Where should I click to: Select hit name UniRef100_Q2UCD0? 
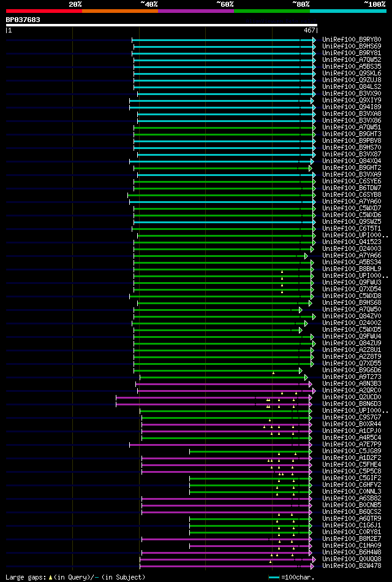[x=352, y=397]
